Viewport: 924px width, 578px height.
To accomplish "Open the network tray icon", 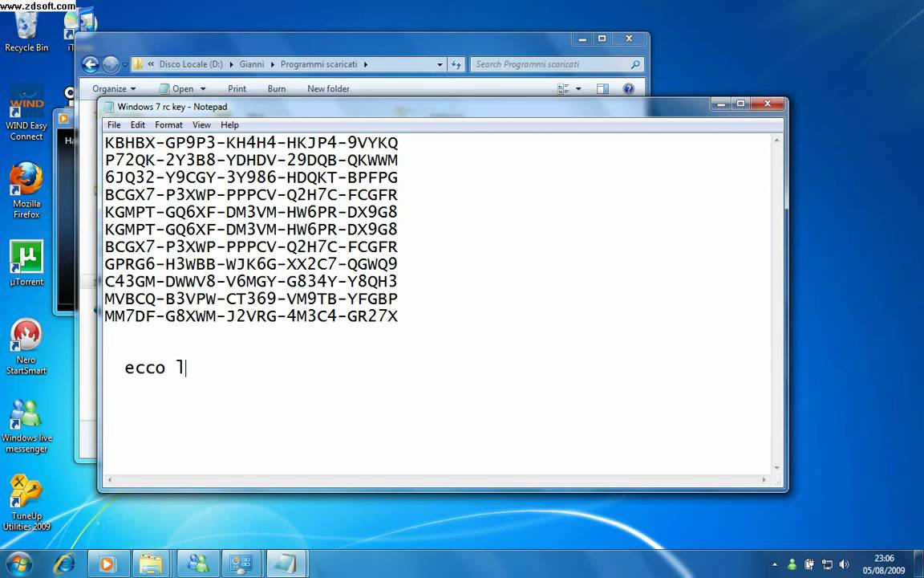I will (x=827, y=564).
